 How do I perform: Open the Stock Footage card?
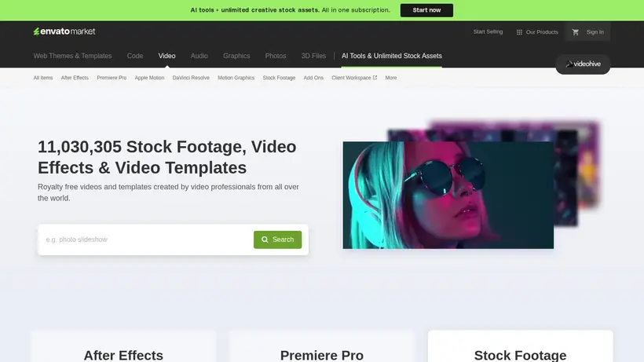[521, 347]
